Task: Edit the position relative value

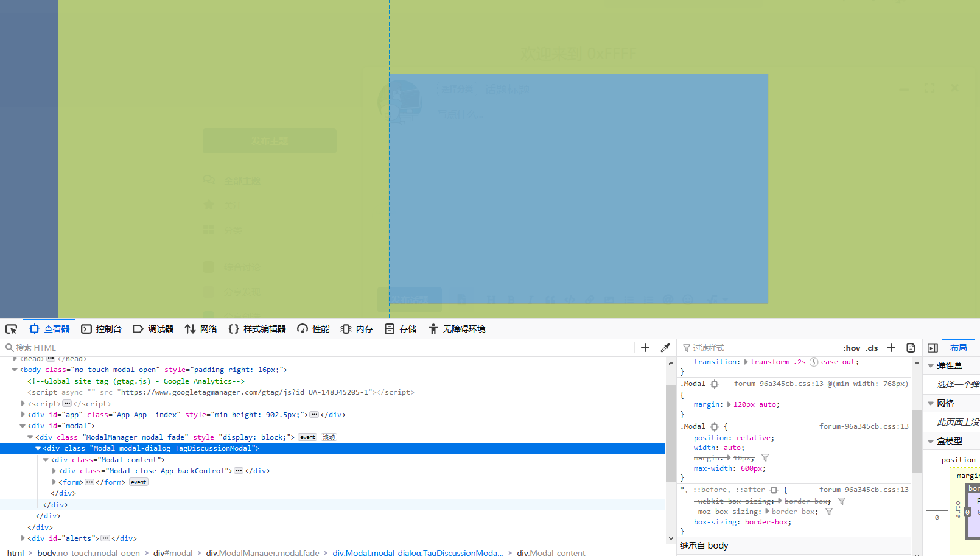Action: coord(755,438)
